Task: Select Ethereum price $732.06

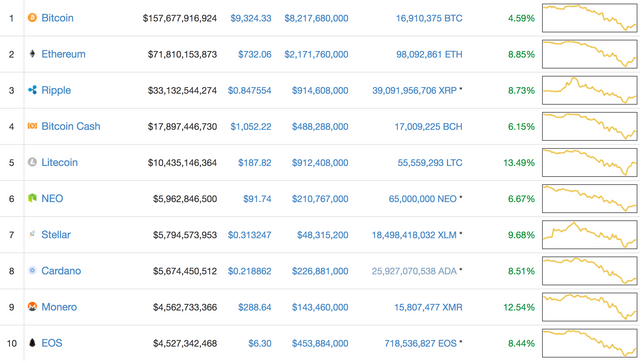Action: pos(255,54)
